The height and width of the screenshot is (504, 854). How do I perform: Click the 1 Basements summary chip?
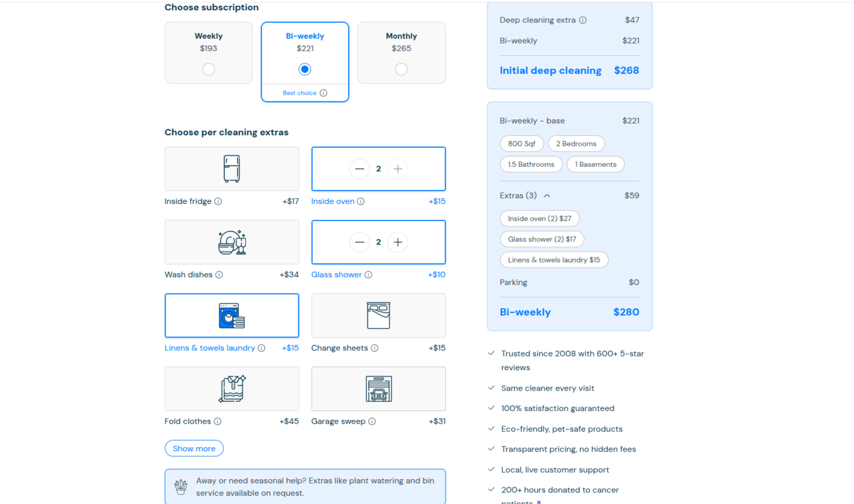pos(596,164)
